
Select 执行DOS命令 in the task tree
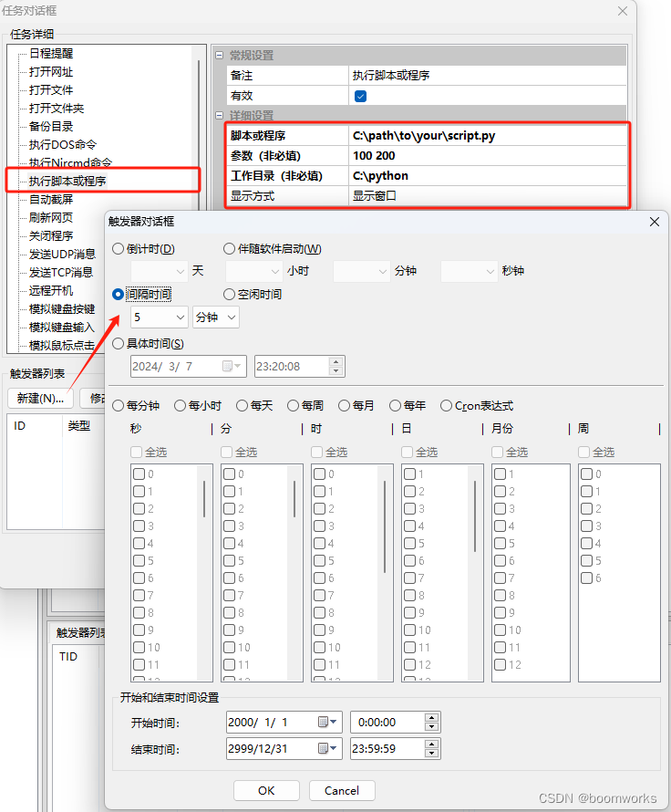click(x=63, y=144)
